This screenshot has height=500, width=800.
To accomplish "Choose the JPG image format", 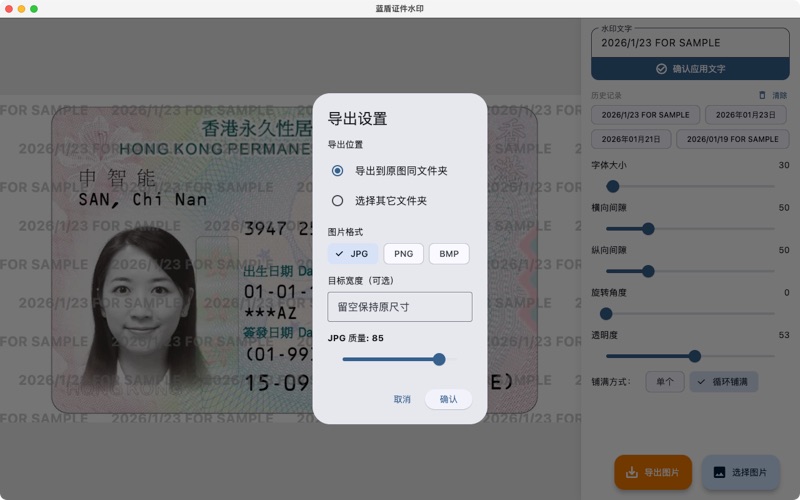I will coord(353,254).
